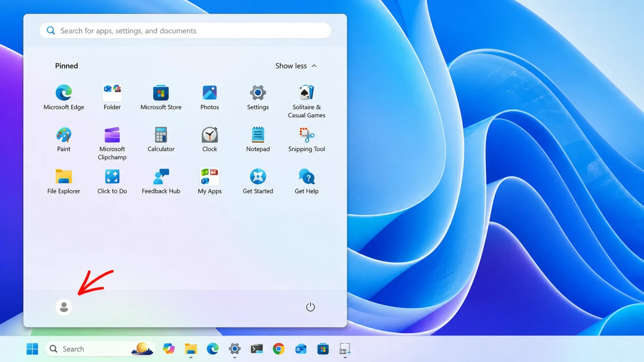The height and width of the screenshot is (362, 644).
Task: Click the taskbar Search box
Action: pos(100,349)
